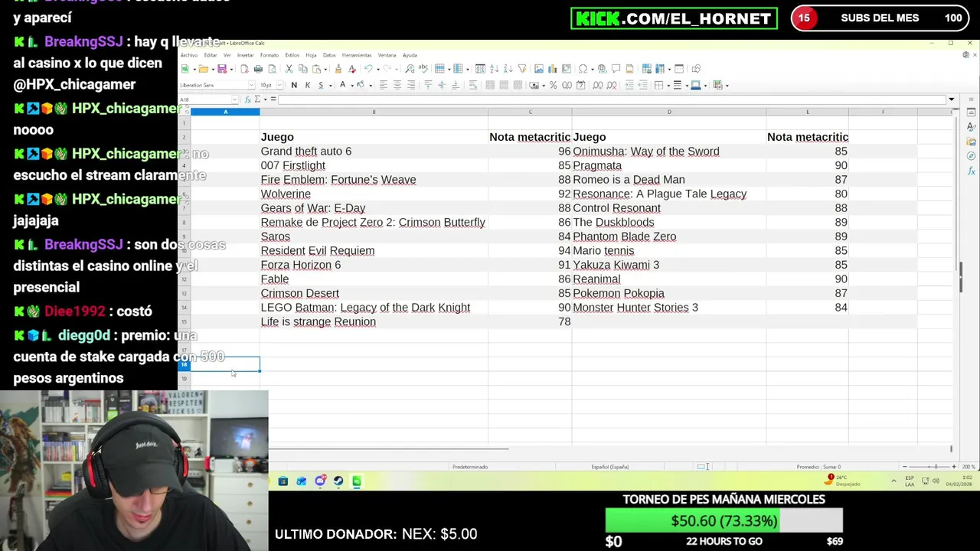This screenshot has height=551, width=980.
Task: Expand the Name Box A18 dropdown
Action: click(235, 99)
